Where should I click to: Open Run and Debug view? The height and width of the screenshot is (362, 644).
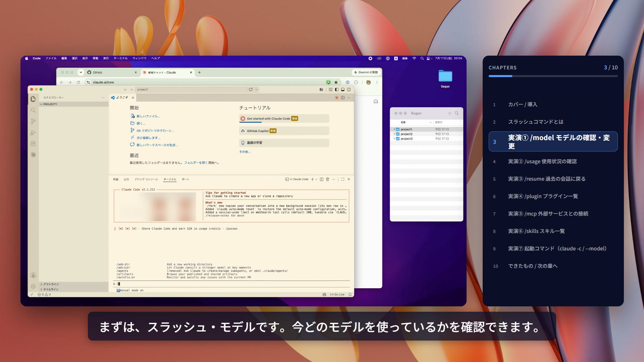(x=33, y=133)
